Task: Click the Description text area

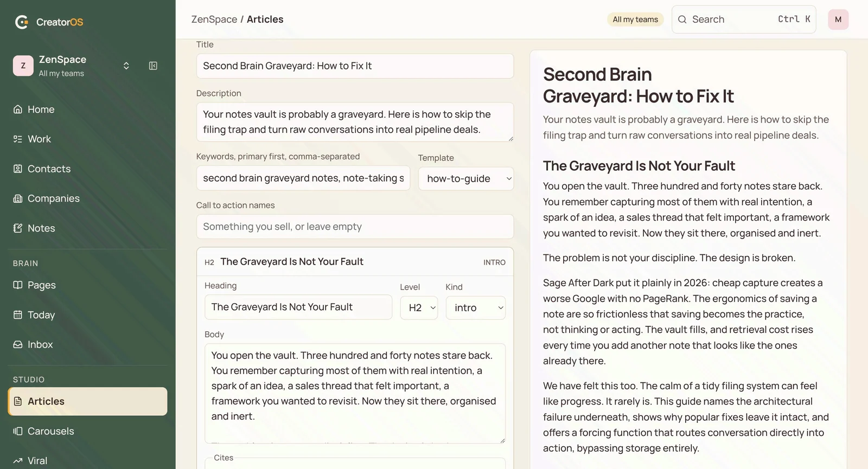Action: (x=355, y=122)
